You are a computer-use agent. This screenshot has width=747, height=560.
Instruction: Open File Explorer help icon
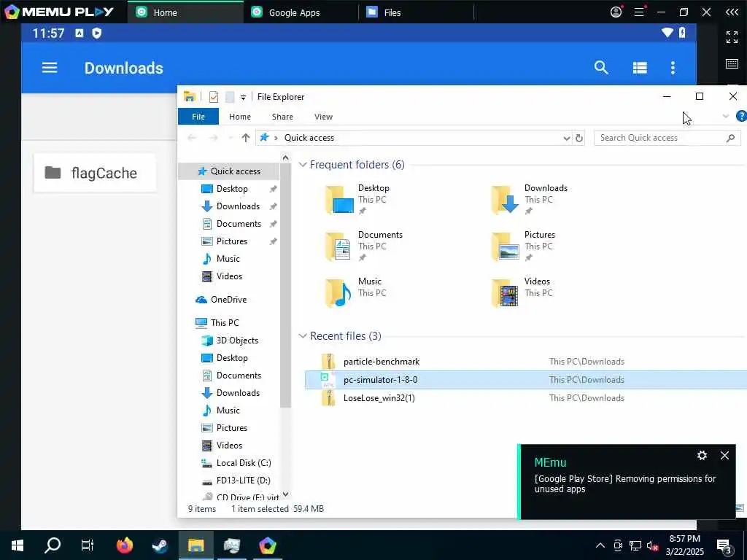741,116
